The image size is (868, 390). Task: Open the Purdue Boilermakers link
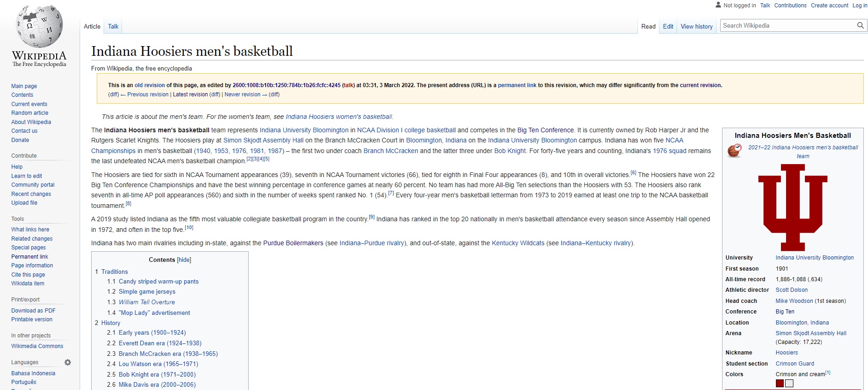293,243
